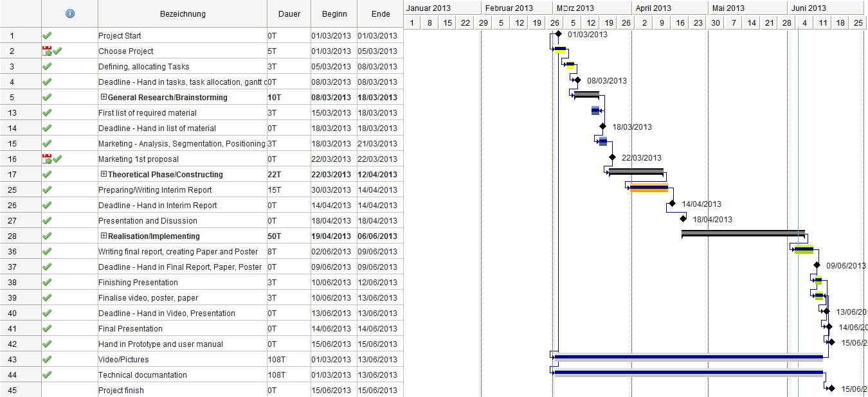Screen dimensions: 868x397
Task: Select the April 2013 month header
Action: [x=670, y=8]
